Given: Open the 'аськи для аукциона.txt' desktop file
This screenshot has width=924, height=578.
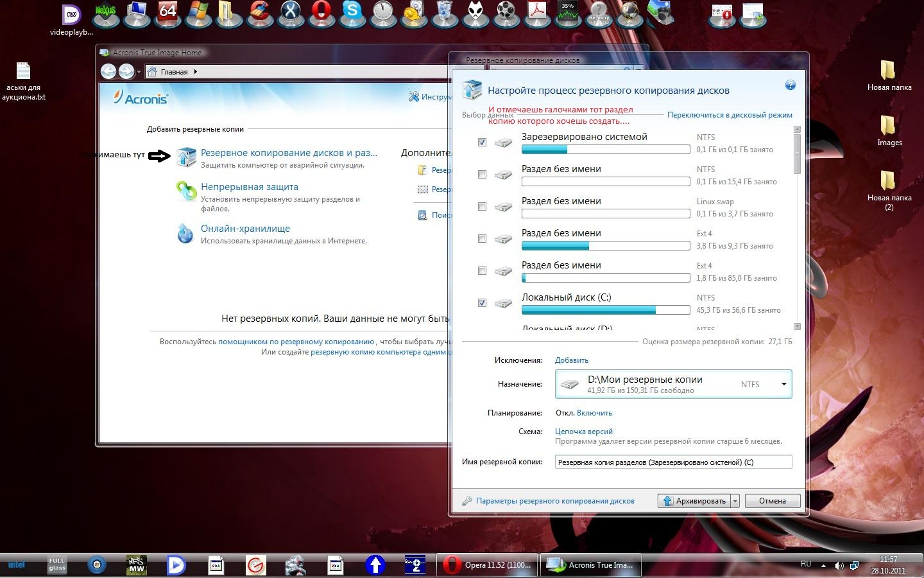Looking at the screenshot, I should point(23,82).
